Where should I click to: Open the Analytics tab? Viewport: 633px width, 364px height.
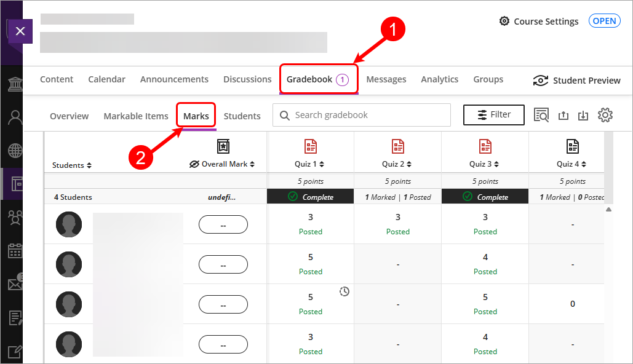point(440,79)
